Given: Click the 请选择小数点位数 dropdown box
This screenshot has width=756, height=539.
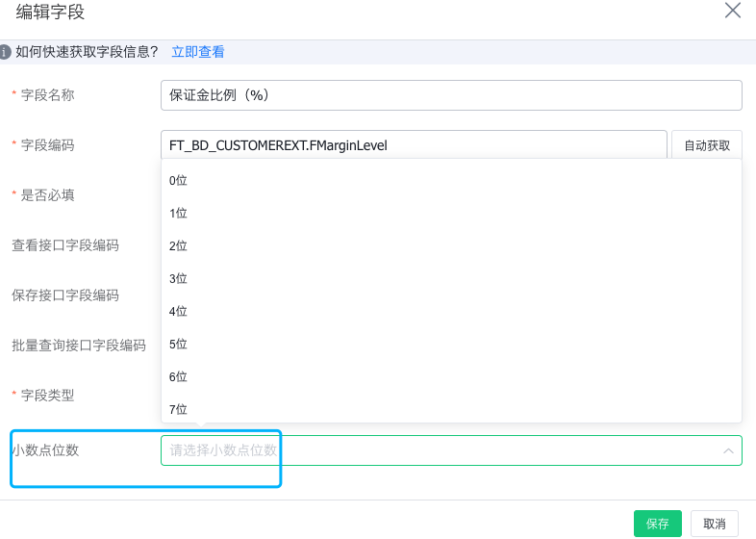Looking at the screenshot, I should pyautogui.click(x=451, y=450).
